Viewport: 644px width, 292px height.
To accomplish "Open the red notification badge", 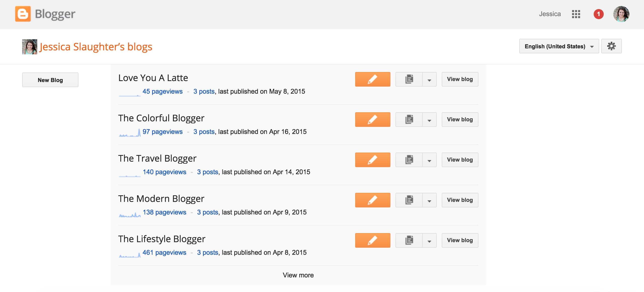I will tap(598, 14).
